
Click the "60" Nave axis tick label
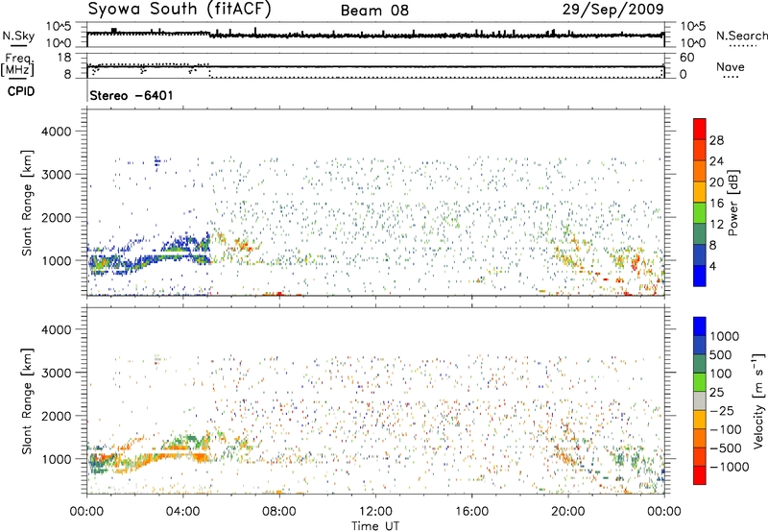686,58
